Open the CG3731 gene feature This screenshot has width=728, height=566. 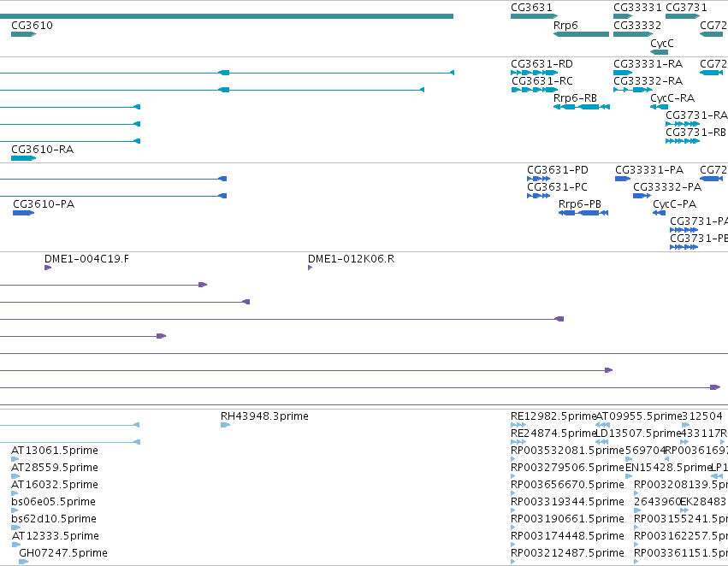[683, 16]
